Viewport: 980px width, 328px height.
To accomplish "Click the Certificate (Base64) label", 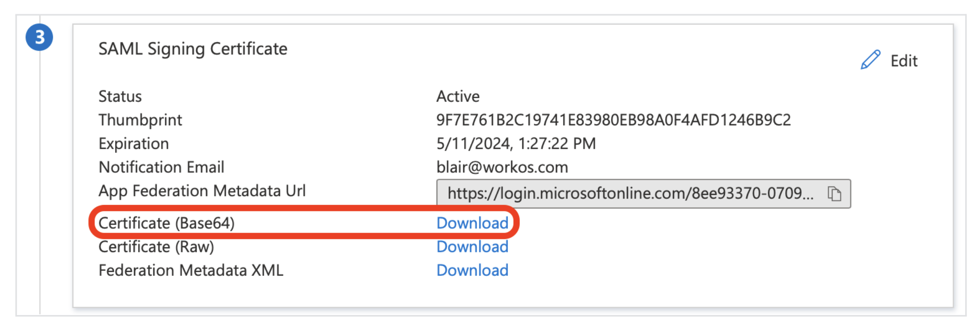I will click(x=166, y=223).
